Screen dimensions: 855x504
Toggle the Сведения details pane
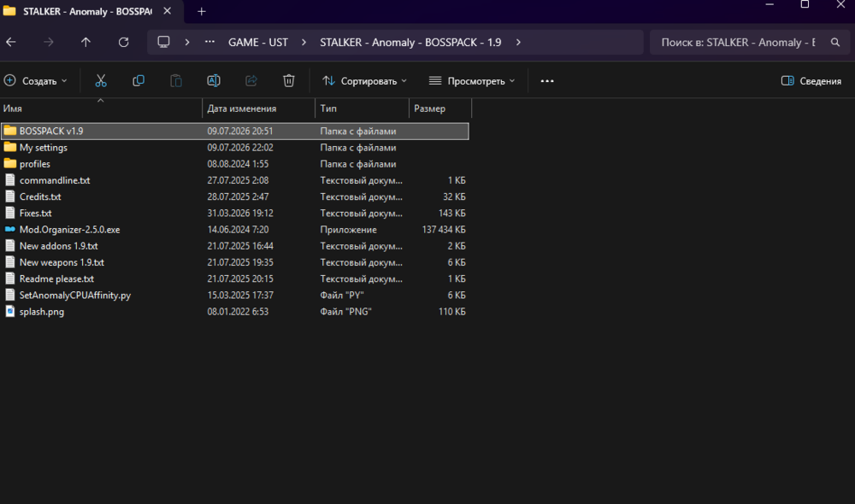[811, 80]
